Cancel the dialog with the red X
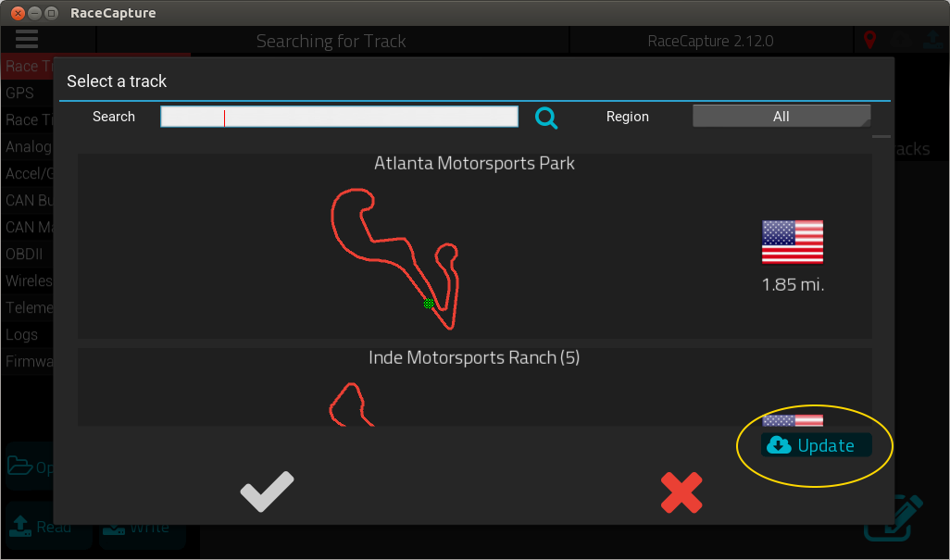The height and width of the screenshot is (560, 950). pyautogui.click(x=681, y=492)
